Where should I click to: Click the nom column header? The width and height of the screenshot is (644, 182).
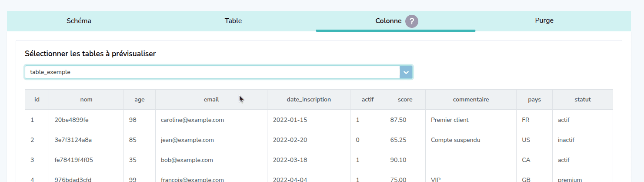click(86, 100)
